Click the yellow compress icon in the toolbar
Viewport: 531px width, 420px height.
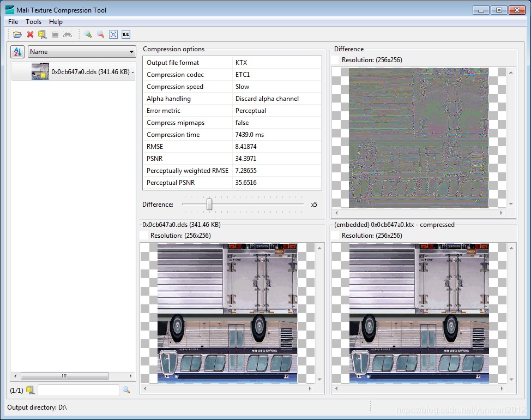43,34
